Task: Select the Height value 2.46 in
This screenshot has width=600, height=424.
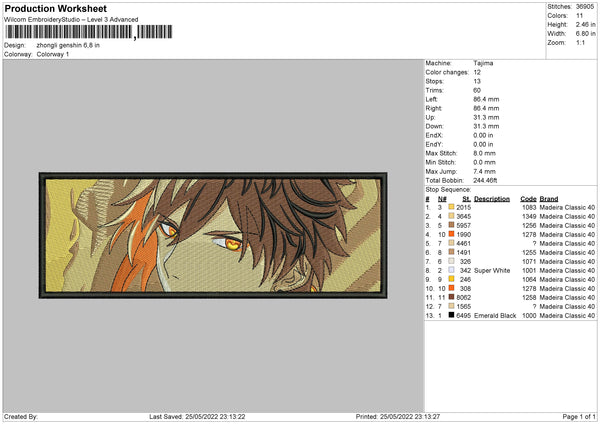Action: click(x=585, y=24)
